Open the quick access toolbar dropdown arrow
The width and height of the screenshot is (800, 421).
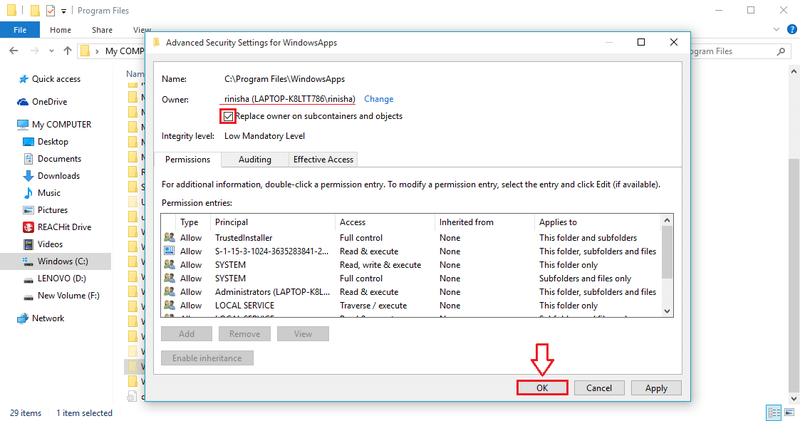click(x=64, y=11)
